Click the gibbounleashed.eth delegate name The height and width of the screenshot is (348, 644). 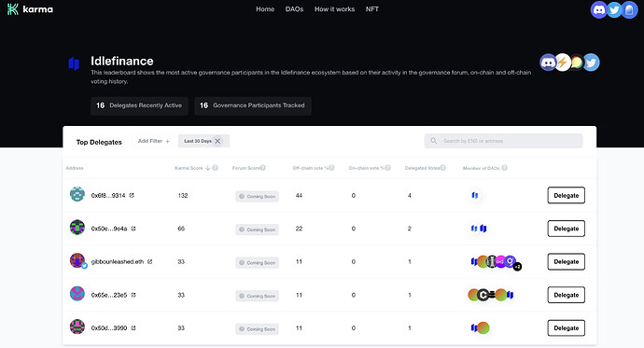(118, 261)
